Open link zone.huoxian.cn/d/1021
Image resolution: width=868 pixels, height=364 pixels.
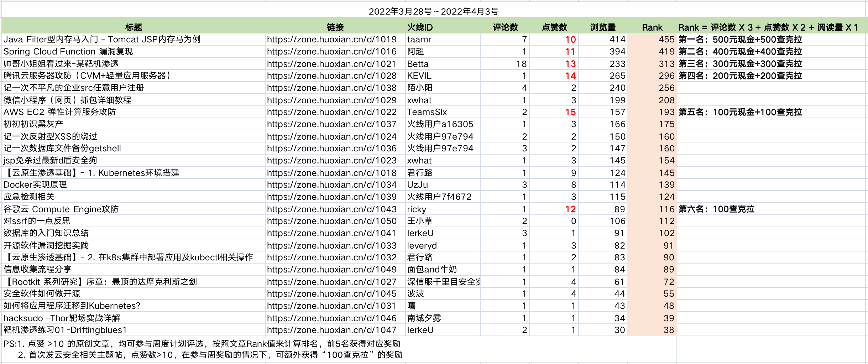click(331, 64)
